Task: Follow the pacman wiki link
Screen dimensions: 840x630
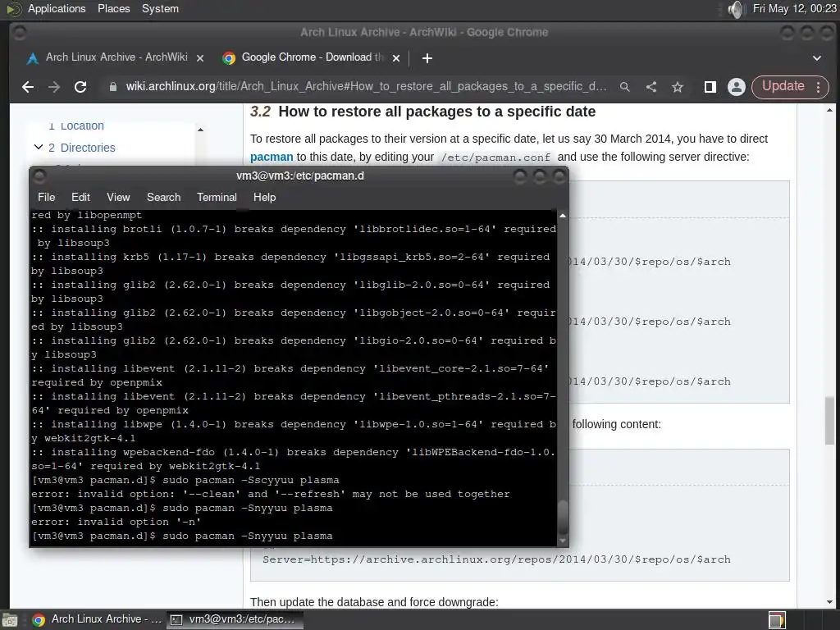Action: tap(272, 157)
